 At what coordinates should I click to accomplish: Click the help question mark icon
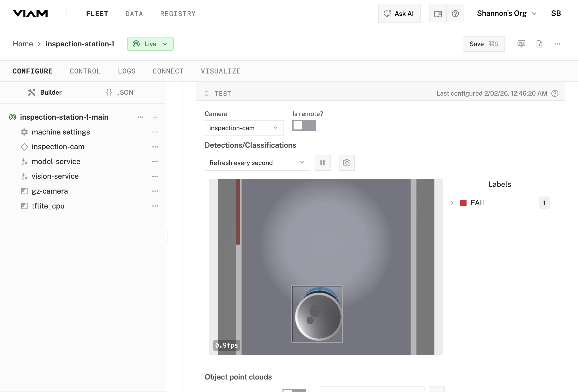coord(455,14)
